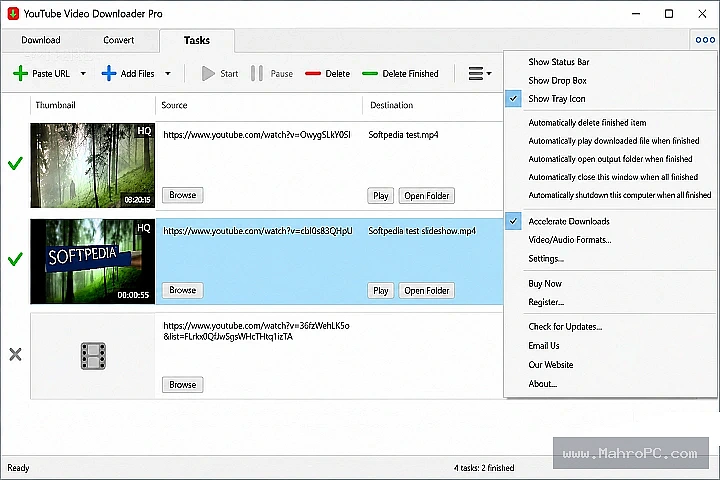Click the 08:20:15 duration label

pos(137,200)
